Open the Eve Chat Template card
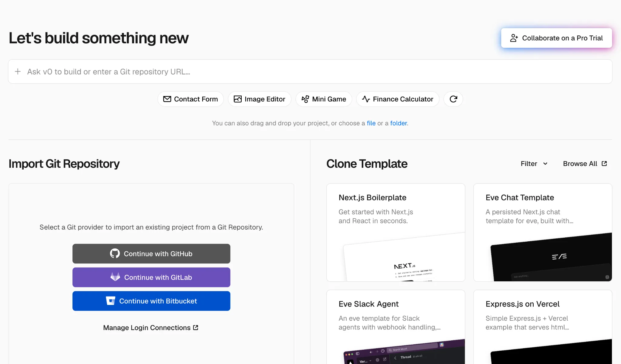Image resolution: width=621 pixels, height=364 pixels. pyautogui.click(x=543, y=233)
